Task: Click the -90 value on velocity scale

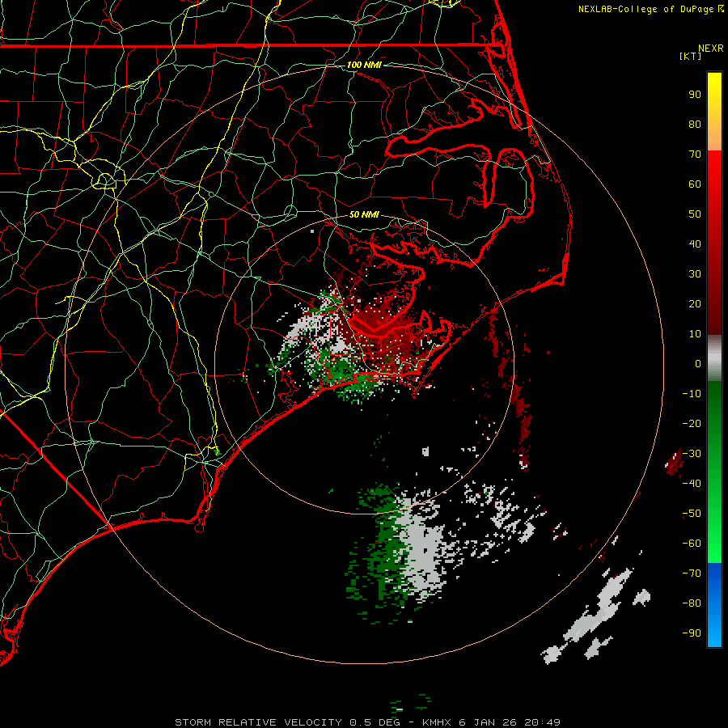Action: click(x=692, y=633)
